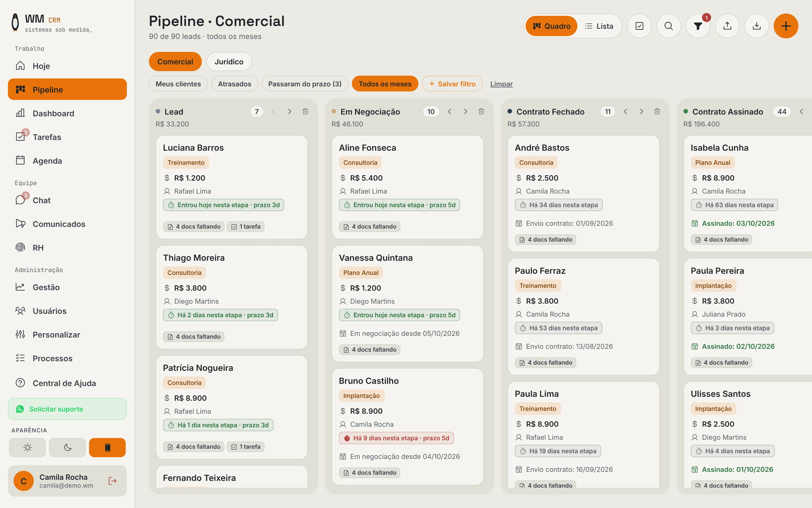Click the Limpar link

pyautogui.click(x=501, y=84)
